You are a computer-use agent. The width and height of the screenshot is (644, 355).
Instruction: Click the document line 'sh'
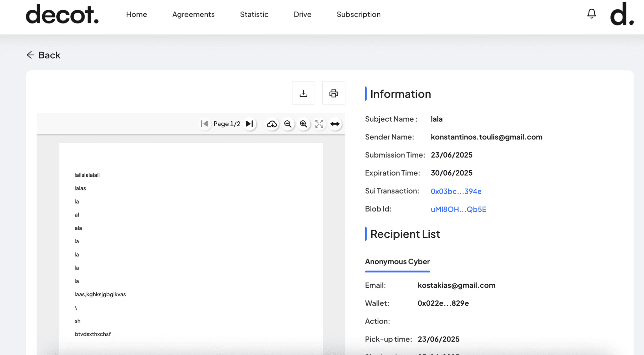click(77, 321)
